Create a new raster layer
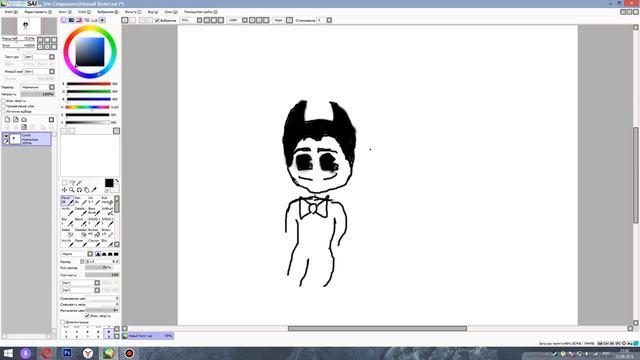The image size is (640, 360). 7,120
